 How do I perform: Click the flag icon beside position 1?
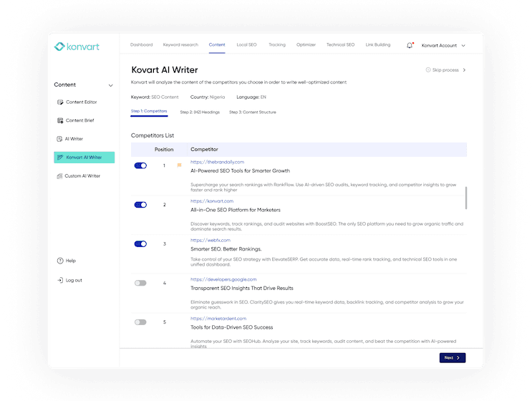pyautogui.click(x=179, y=165)
